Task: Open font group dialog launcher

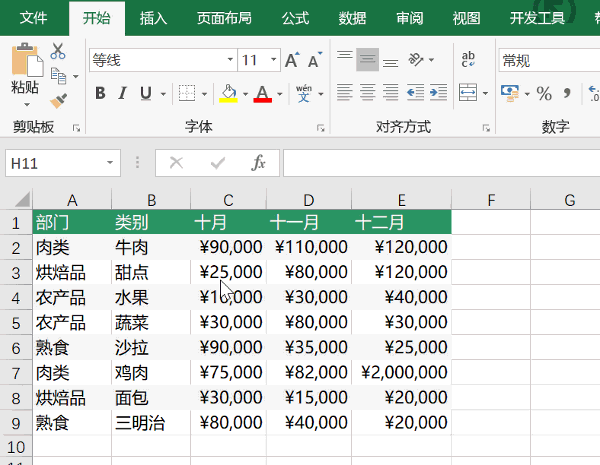Action: [x=321, y=128]
